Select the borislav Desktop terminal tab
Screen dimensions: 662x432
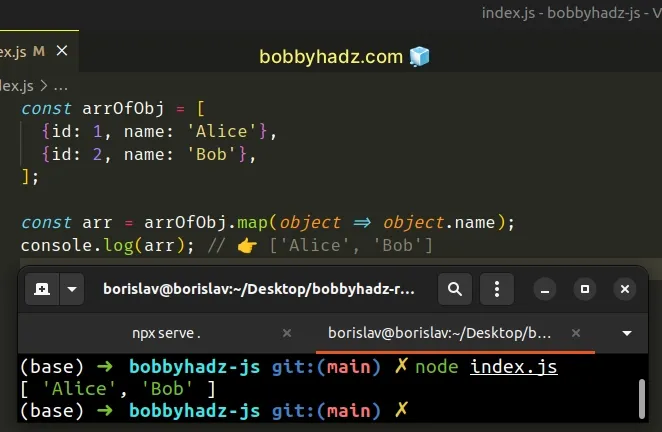click(440, 332)
